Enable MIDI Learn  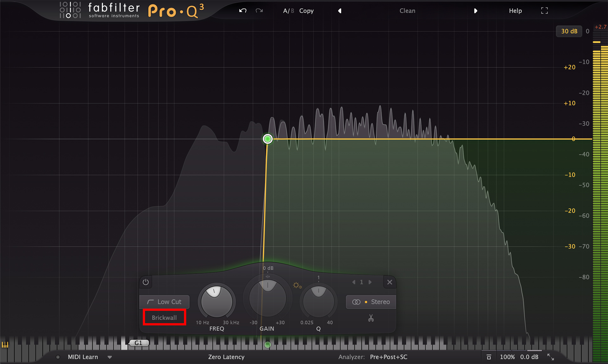click(x=83, y=357)
